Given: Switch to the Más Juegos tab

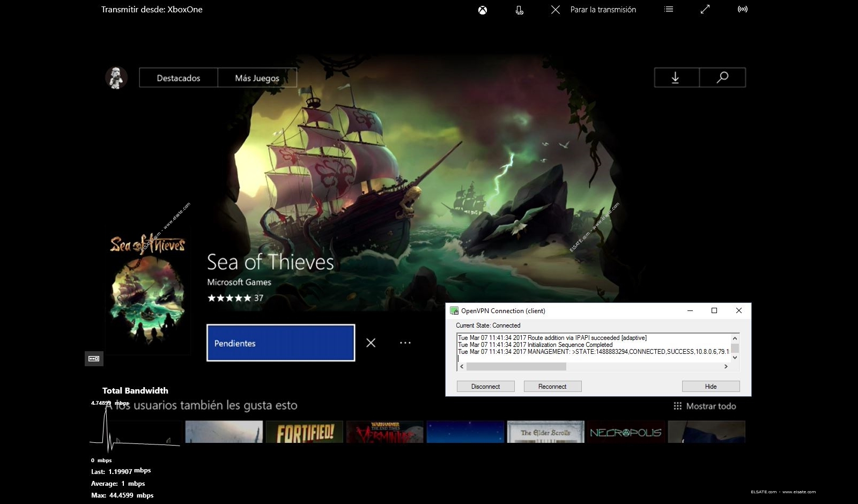Looking at the screenshot, I should [257, 78].
